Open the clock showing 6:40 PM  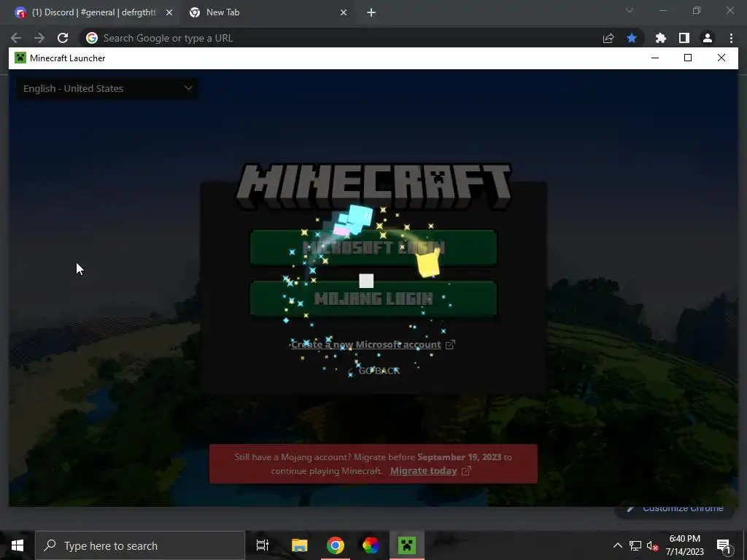[684, 545]
